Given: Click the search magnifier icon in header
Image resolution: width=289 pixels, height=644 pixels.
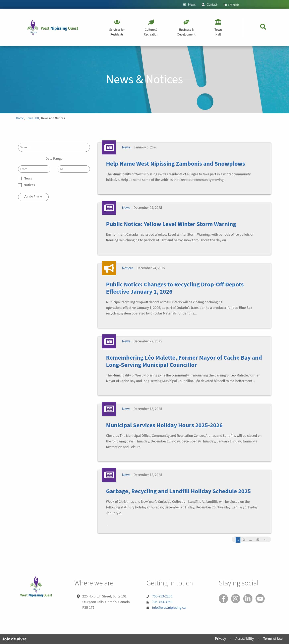Looking at the screenshot, I should pyautogui.click(x=263, y=27).
